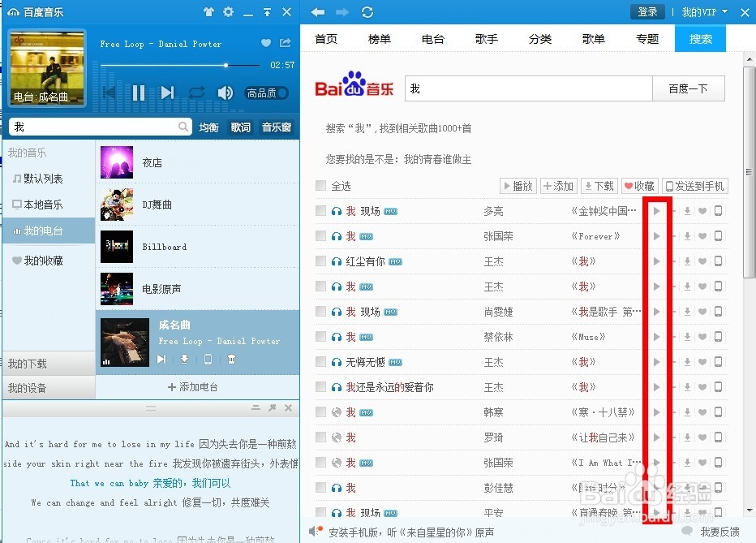Viewport: 756px width, 543px height.
Task: Switch to 分类 tab
Action: (540, 39)
